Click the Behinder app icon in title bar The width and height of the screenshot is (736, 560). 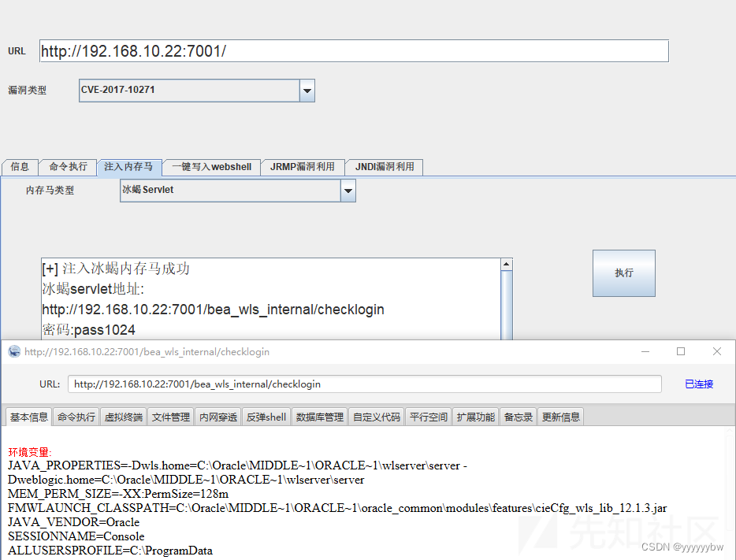click(x=14, y=351)
